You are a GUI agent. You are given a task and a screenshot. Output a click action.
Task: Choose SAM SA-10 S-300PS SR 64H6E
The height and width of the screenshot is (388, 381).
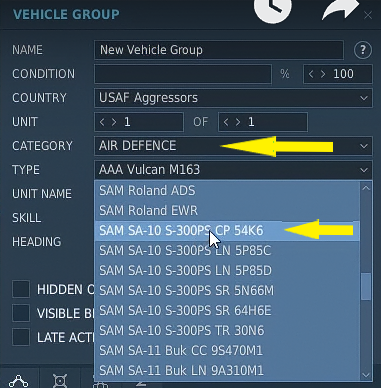227,311
